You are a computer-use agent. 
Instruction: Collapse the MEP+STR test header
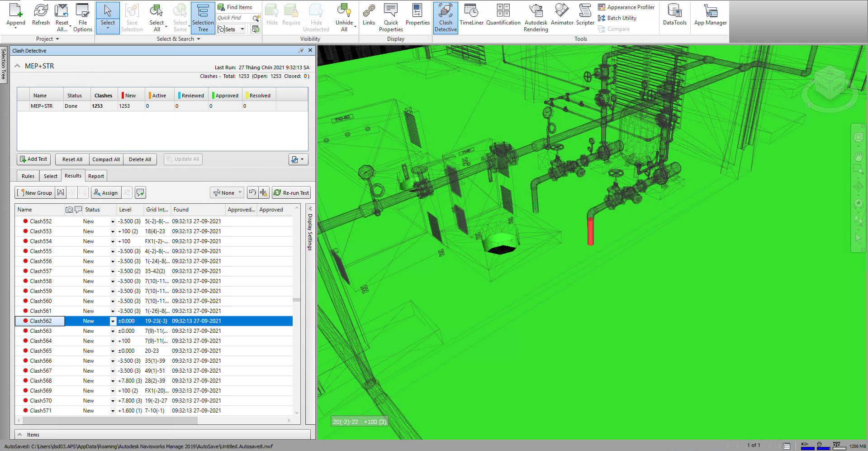click(17, 66)
